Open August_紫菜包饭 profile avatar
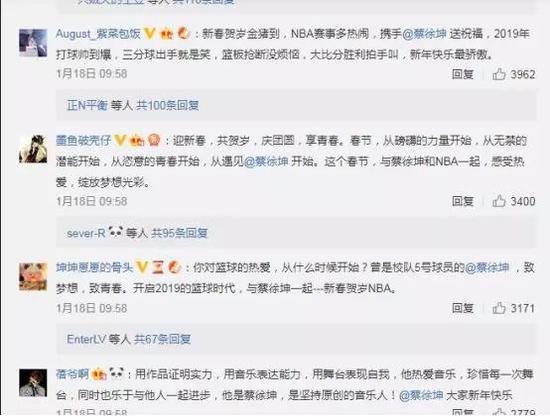Screen dimensions: 550x416 click(33, 43)
